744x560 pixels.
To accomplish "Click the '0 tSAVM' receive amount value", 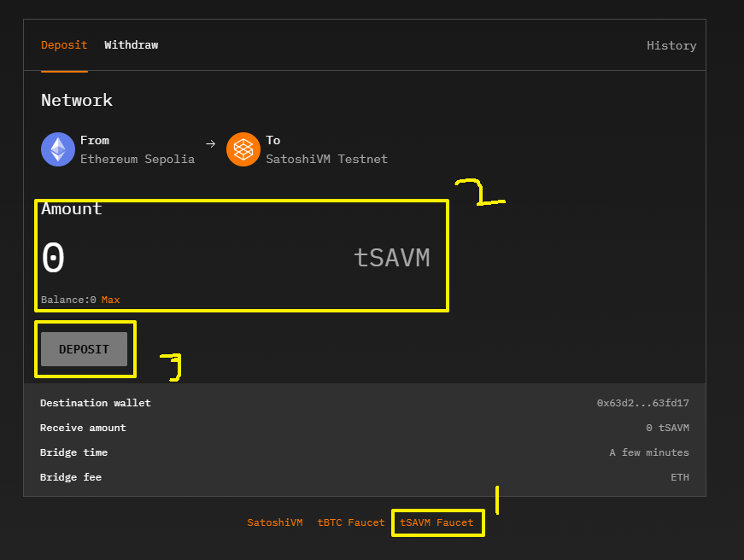I will click(668, 428).
